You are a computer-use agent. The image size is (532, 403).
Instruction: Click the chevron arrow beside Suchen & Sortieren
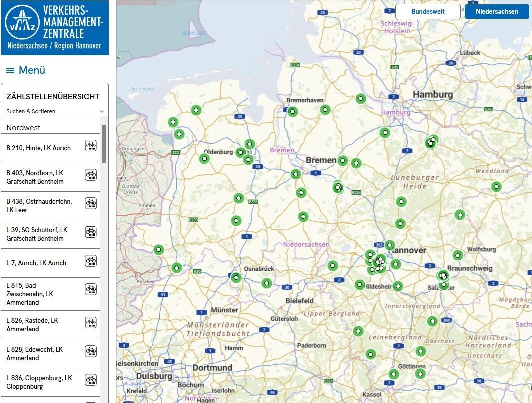[102, 111]
